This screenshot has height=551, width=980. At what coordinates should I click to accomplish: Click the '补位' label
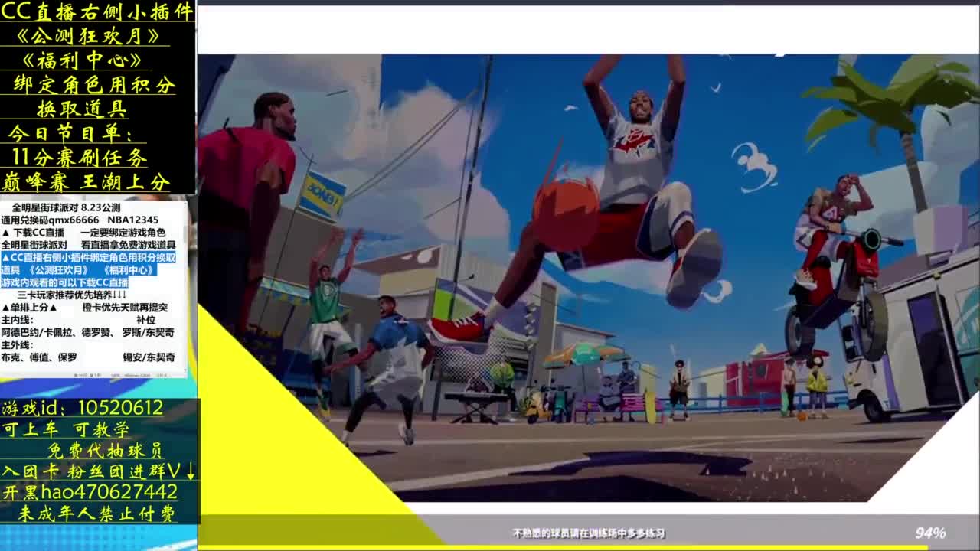tap(145, 320)
